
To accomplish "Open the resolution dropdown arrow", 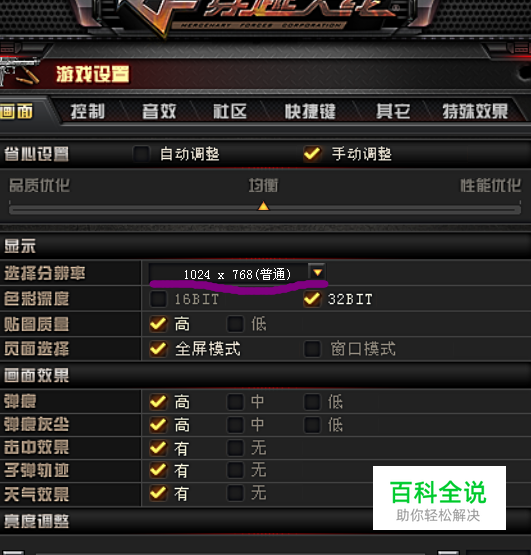I will click(x=317, y=272).
